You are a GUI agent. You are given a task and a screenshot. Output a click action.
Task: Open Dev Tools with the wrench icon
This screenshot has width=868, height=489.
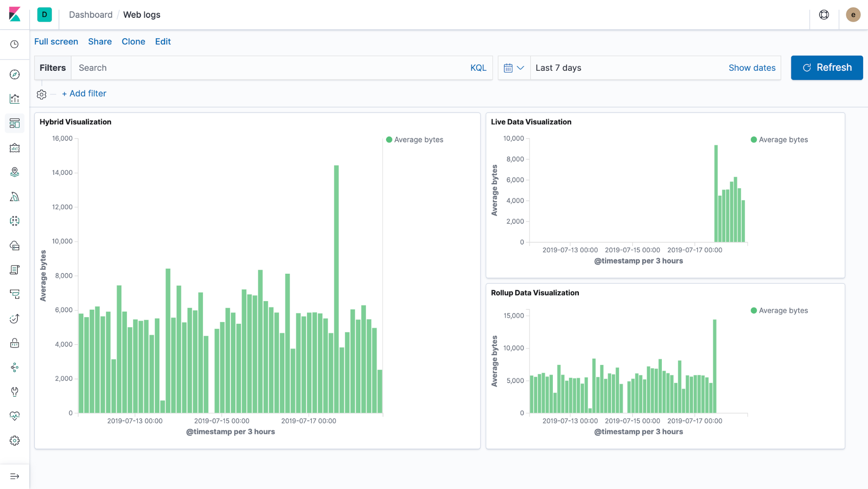tap(14, 392)
